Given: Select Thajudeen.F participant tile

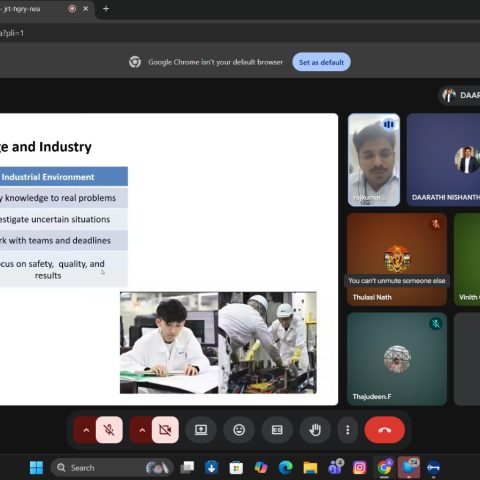Looking at the screenshot, I should click(x=397, y=359).
